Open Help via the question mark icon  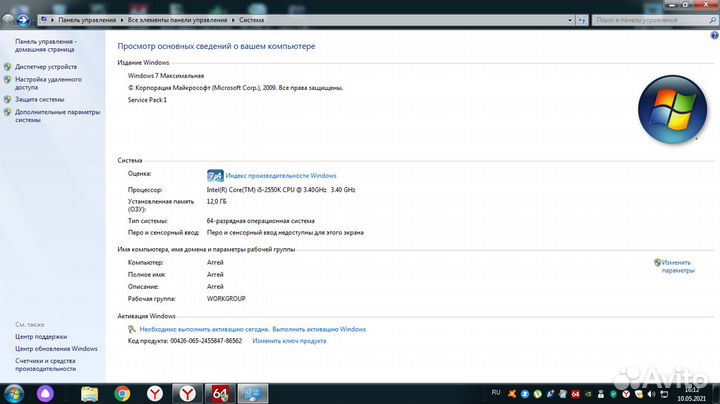pyautogui.click(x=714, y=35)
